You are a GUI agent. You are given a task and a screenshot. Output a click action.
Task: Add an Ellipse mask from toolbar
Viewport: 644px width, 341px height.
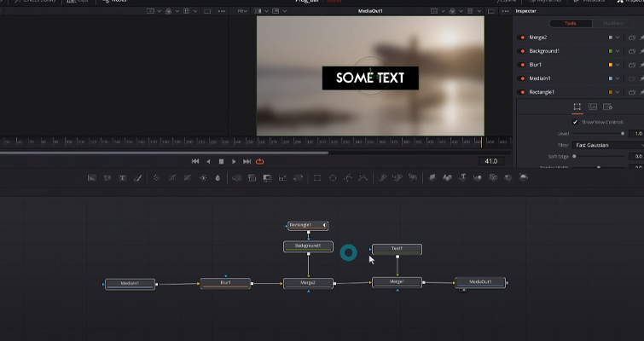[333, 178]
